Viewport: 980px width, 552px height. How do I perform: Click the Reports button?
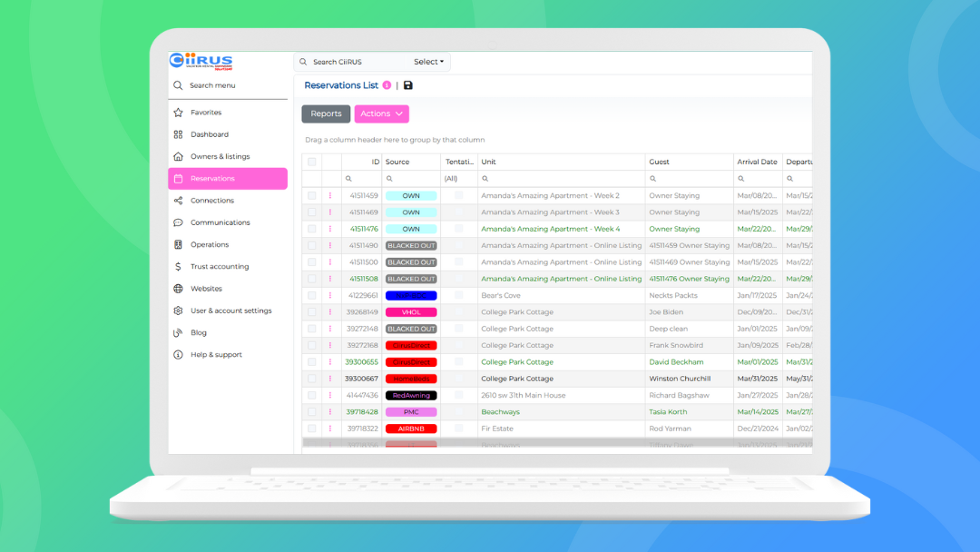327,113
